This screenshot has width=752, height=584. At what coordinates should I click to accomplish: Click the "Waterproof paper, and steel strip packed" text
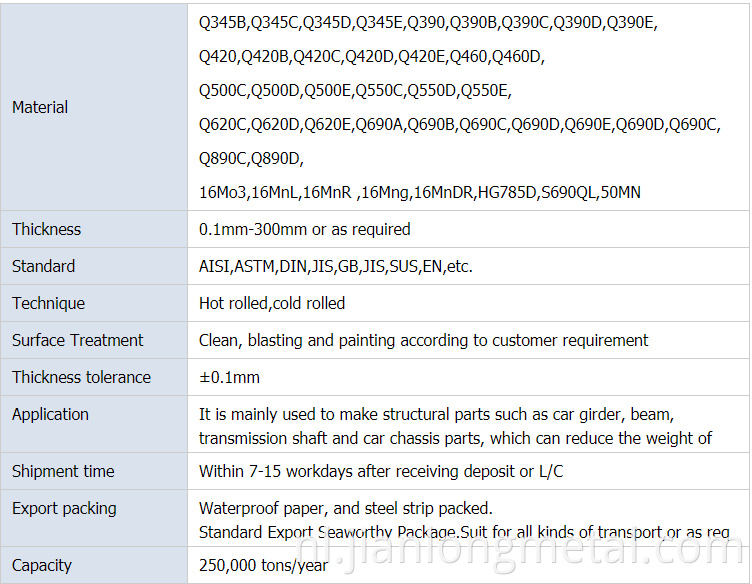point(346,508)
